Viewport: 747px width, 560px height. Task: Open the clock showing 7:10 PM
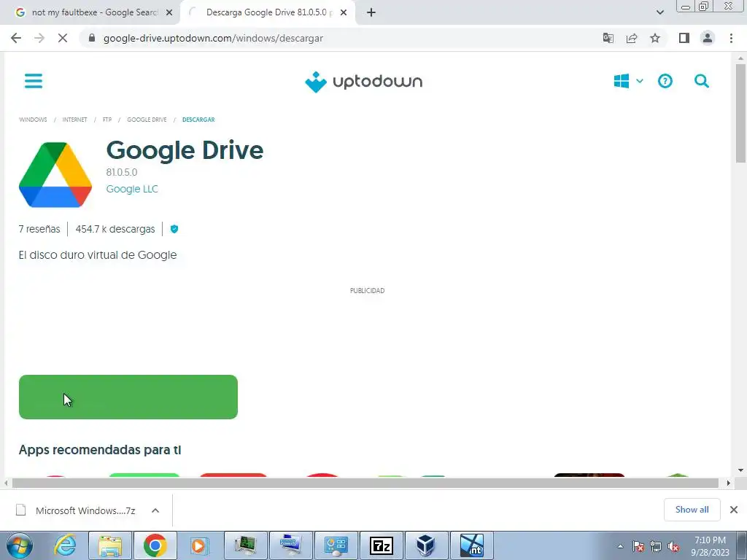pyautogui.click(x=710, y=546)
